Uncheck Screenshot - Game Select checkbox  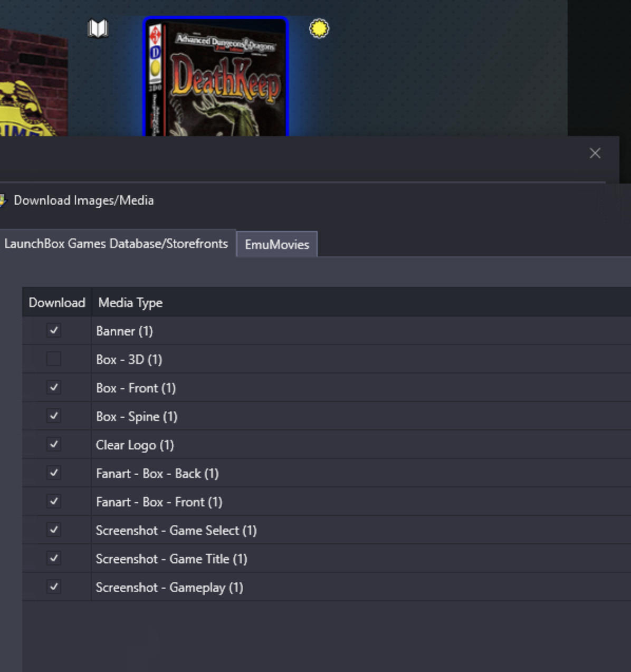tap(54, 530)
